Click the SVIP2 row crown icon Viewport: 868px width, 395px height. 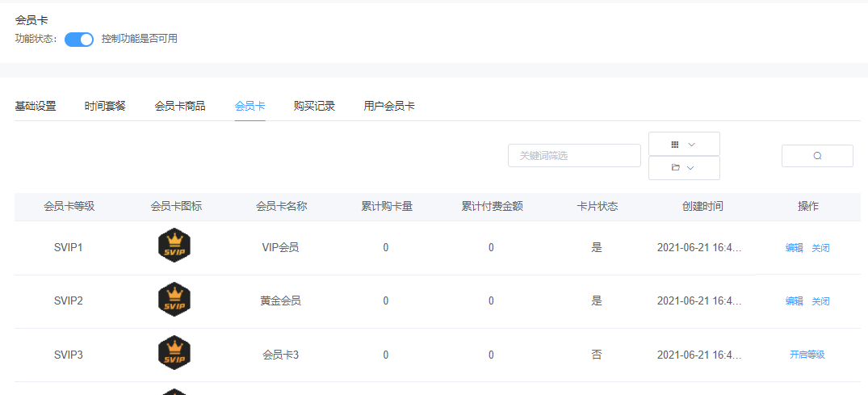pos(174,299)
